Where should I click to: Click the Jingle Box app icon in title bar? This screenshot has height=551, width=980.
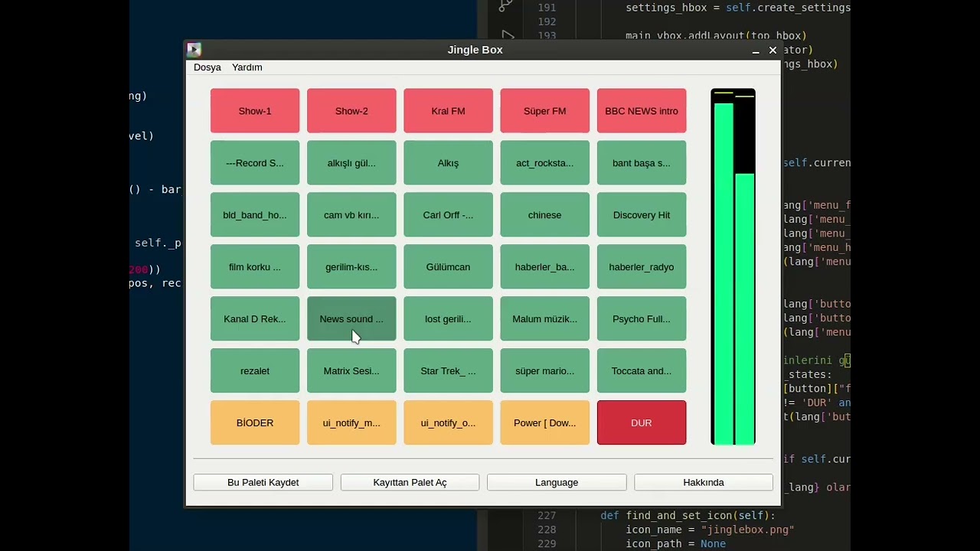[194, 50]
